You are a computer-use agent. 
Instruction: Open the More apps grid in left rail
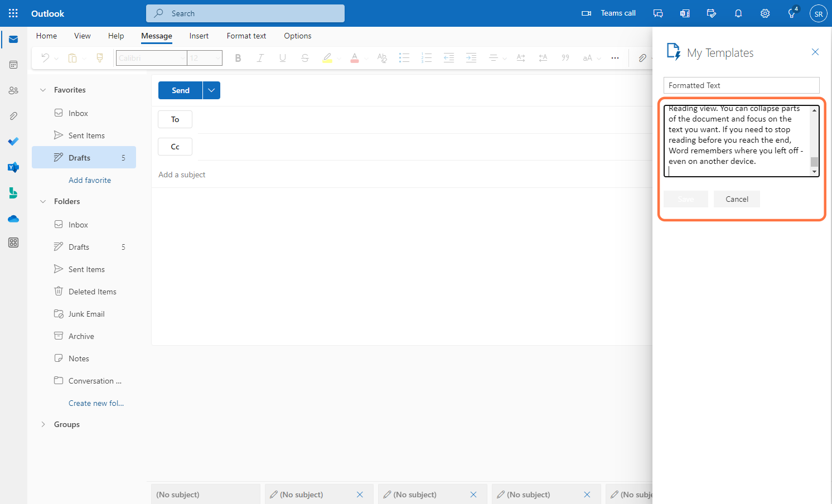pos(13,243)
